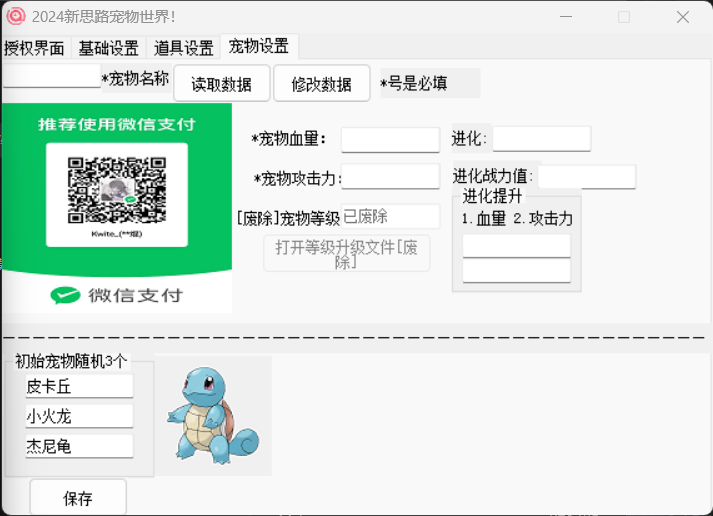Click the *号是必填 notice text
713x516 pixels.
414,83
